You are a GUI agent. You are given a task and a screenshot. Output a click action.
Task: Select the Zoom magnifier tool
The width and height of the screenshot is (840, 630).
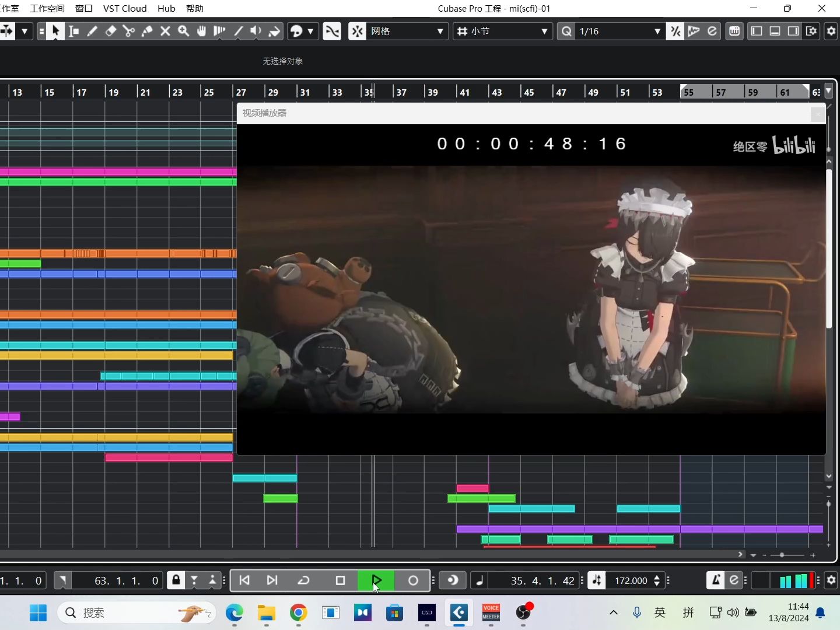point(184,31)
